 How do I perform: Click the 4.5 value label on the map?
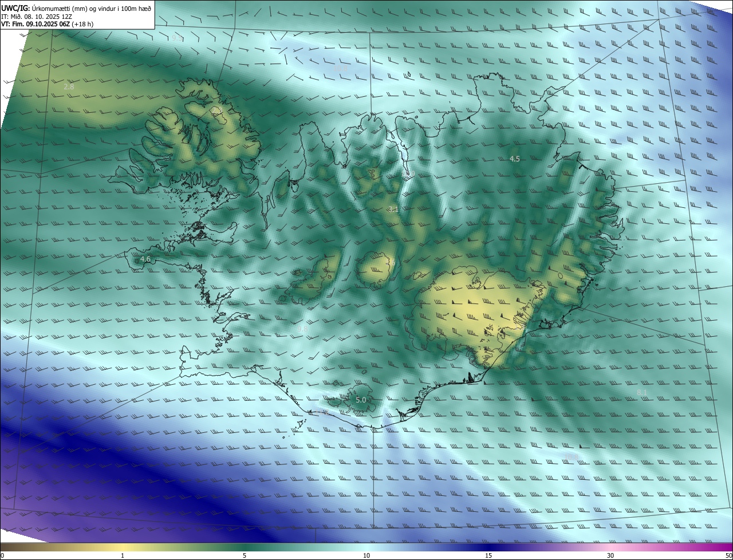click(515, 159)
